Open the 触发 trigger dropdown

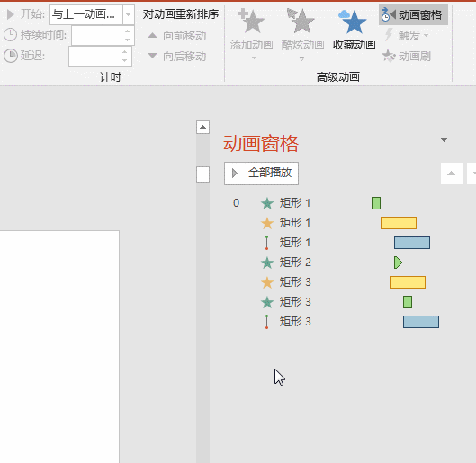click(407, 35)
